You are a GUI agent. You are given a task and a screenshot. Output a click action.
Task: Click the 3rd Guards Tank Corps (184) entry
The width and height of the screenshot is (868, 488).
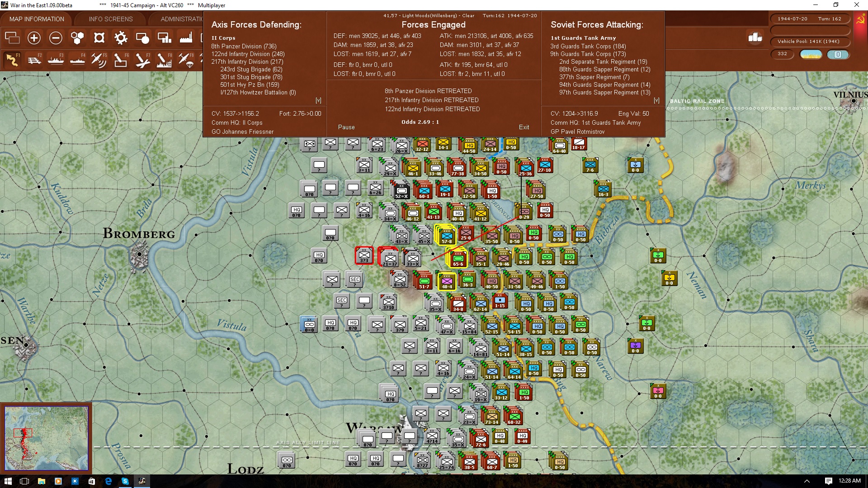pyautogui.click(x=588, y=46)
